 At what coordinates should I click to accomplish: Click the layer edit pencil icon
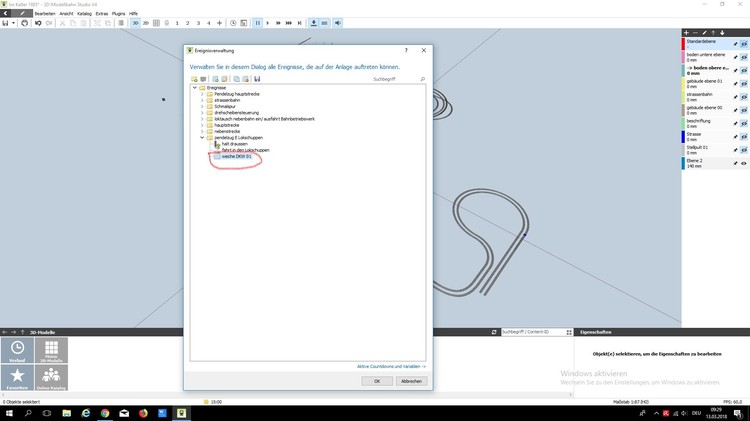(705, 33)
